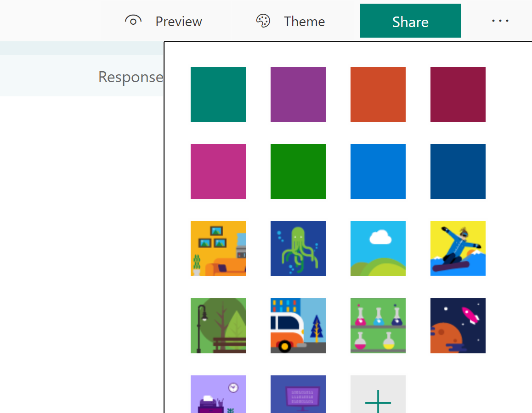Select the teal color swatch
This screenshot has width=532, height=413.
pyautogui.click(x=218, y=95)
